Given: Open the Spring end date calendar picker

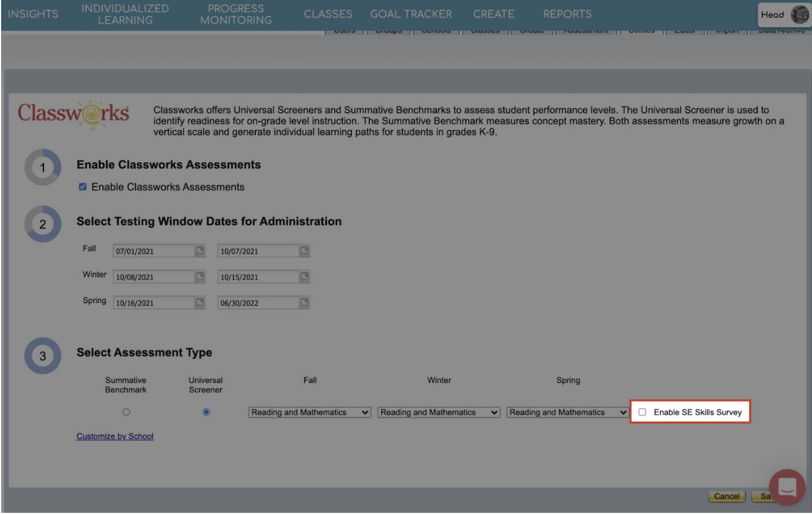Looking at the screenshot, I should tap(305, 303).
